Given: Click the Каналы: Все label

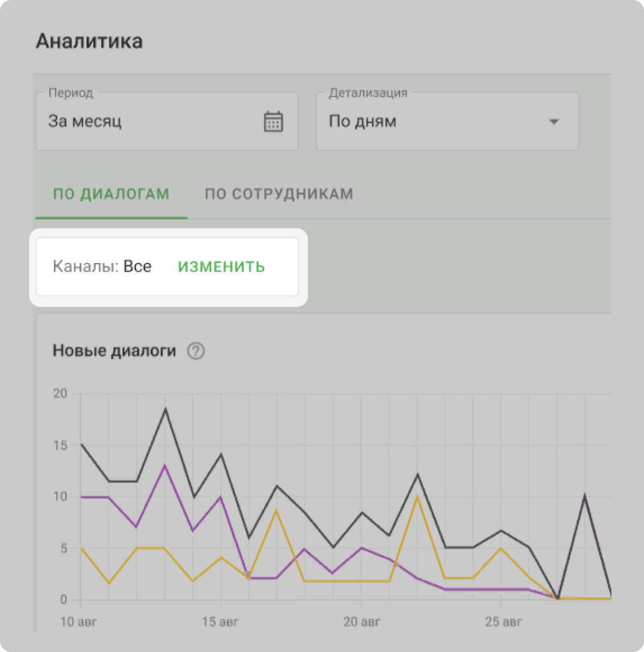Looking at the screenshot, I should [x=102, y=267].
